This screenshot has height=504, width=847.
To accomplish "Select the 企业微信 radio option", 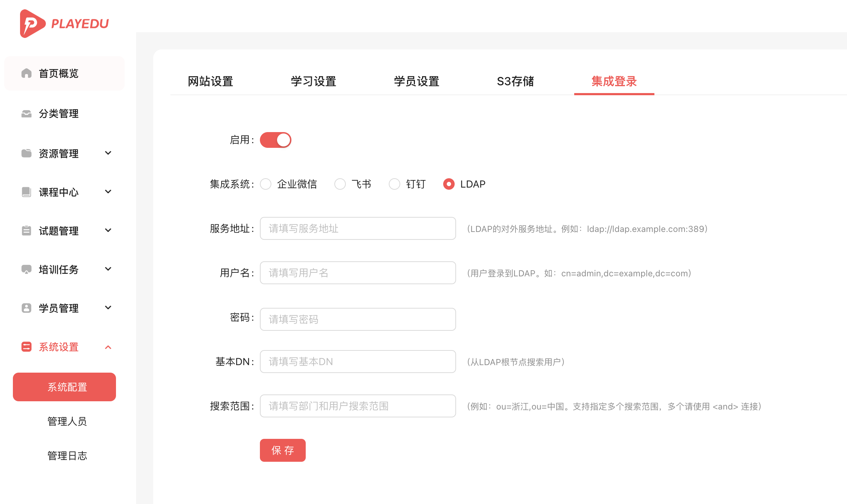I will pyautogui.click(x=266, y=184).
